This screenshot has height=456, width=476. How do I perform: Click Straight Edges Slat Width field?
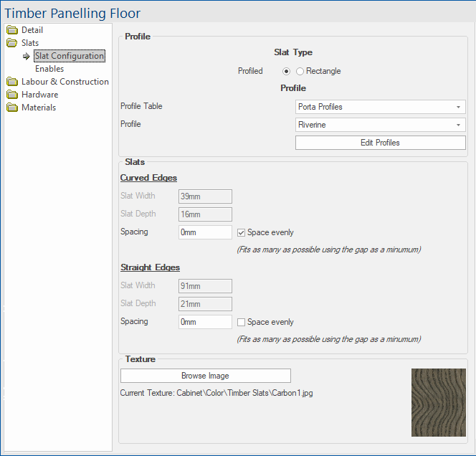[x=205, y=286]
